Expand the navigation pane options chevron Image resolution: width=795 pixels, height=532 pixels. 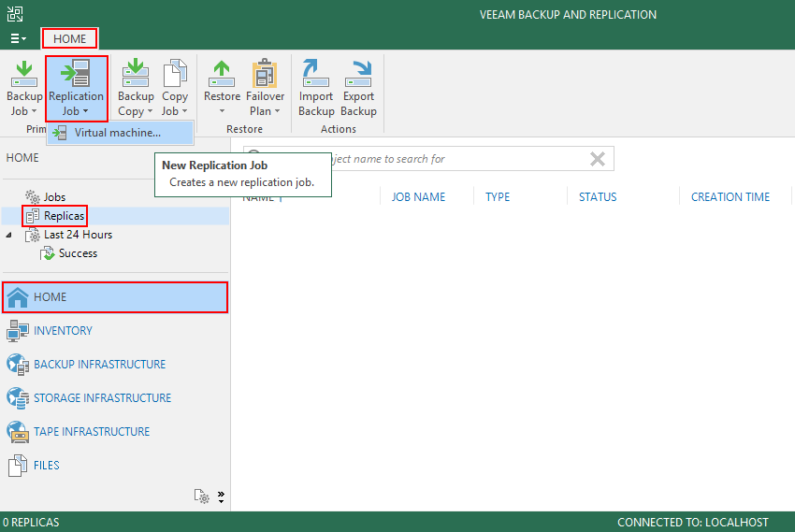coord(222,496)
